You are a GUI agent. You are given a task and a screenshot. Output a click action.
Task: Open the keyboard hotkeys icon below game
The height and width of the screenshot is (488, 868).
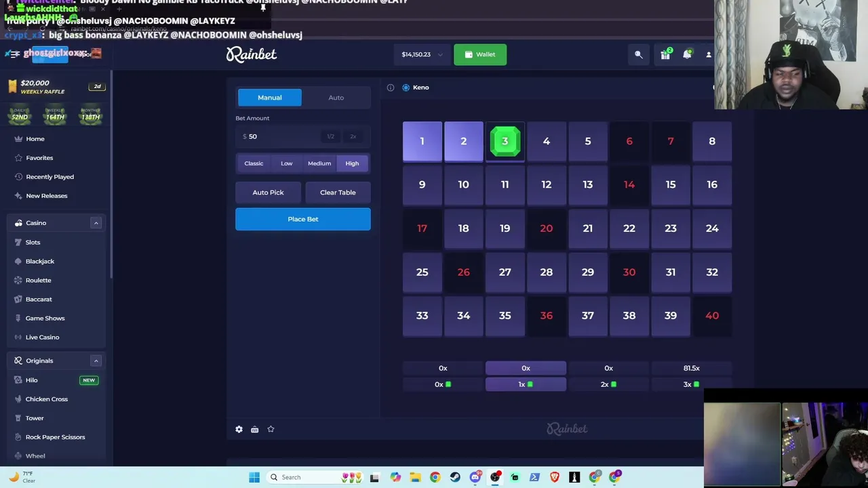254,429
